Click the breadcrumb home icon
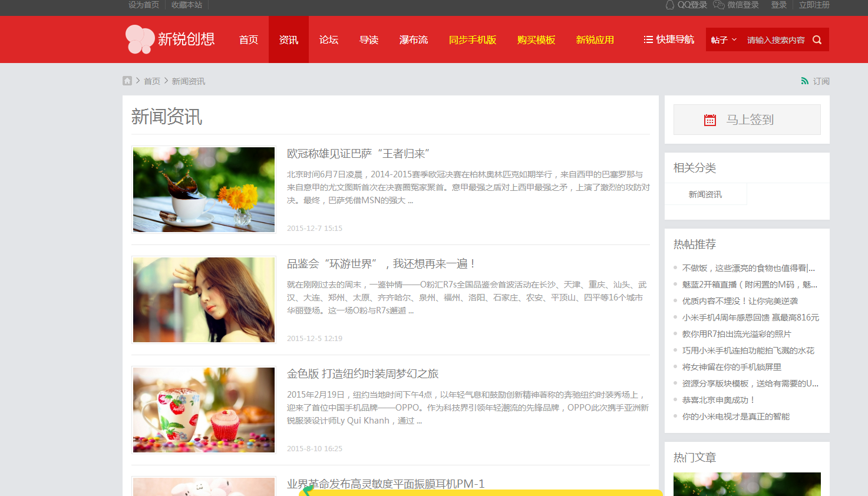Screen dimensions: 868x496 pos(127,81)
